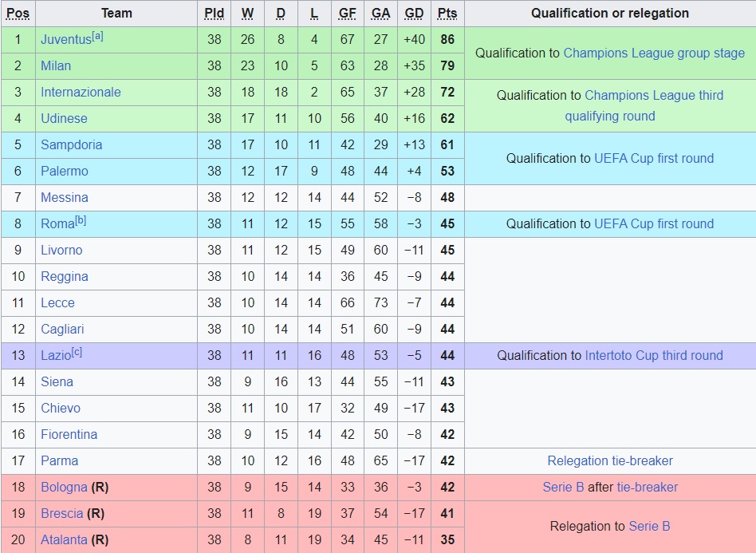
Task: Open the Atalanta team link
Action: [x=64, y=540]
